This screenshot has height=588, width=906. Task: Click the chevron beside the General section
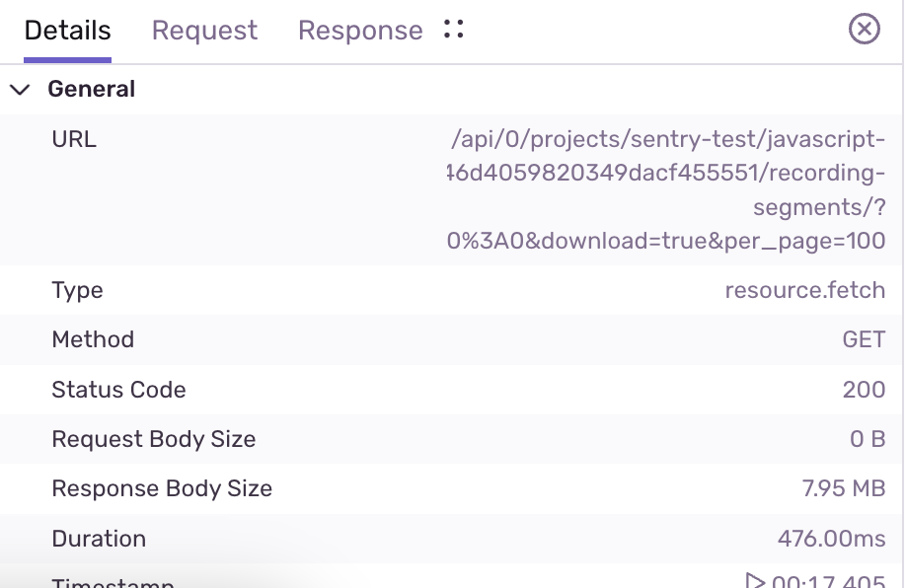point(19,88)
